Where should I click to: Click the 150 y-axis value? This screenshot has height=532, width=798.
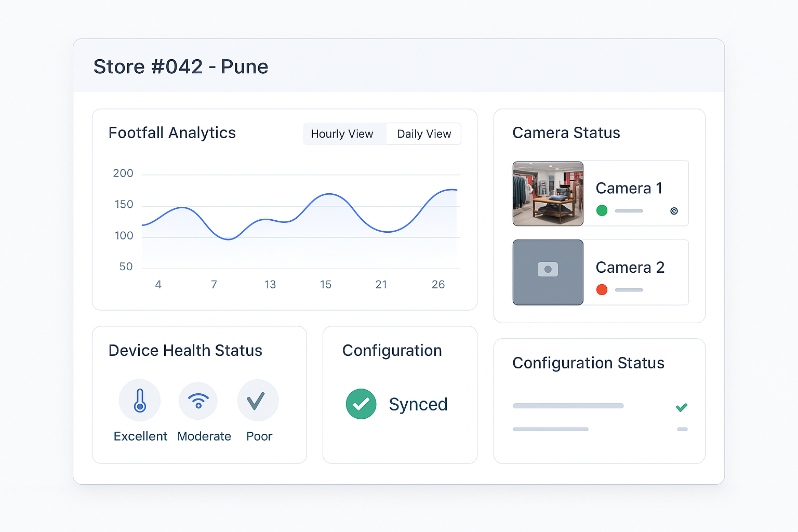(x=124, y=205)
